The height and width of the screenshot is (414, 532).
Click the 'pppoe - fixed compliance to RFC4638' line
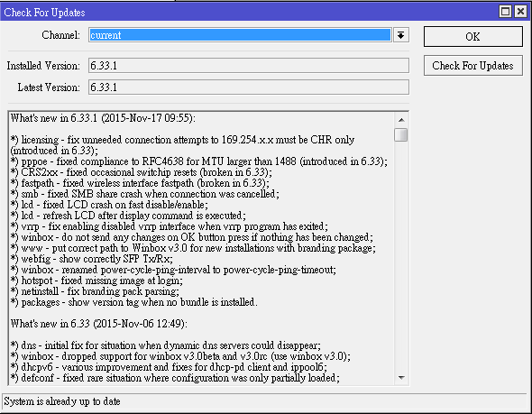198,161
